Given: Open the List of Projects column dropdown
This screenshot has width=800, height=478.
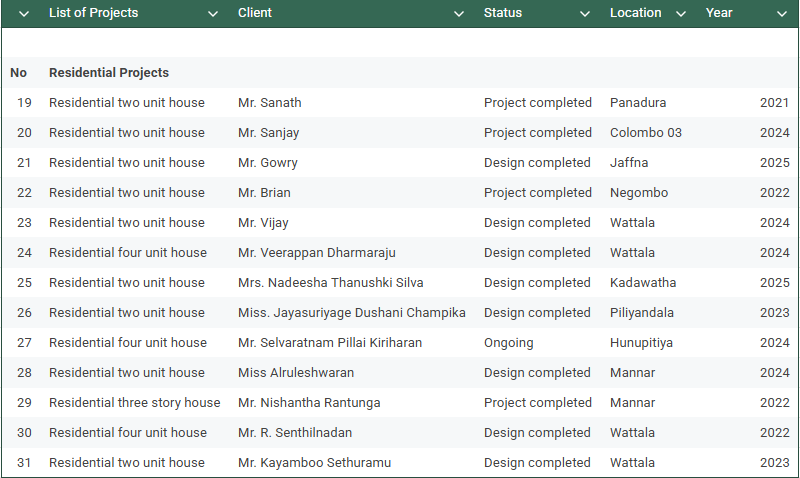Looking at the screenshot, I should (x=212, y=14).
